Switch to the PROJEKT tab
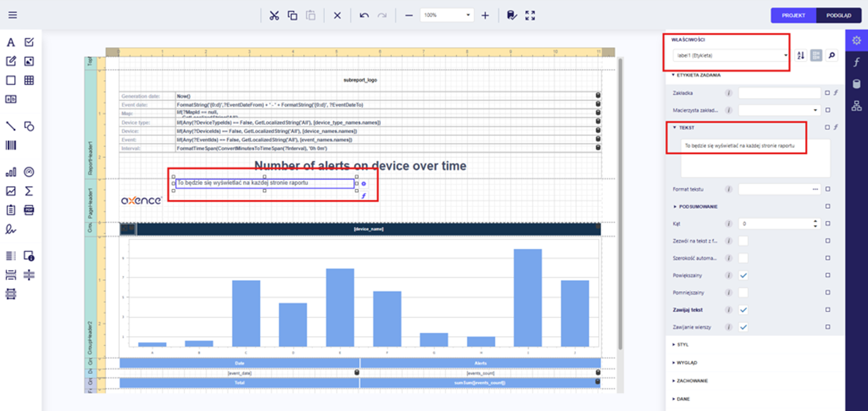Viewport: 868px width, 411px height. [793, 15]
